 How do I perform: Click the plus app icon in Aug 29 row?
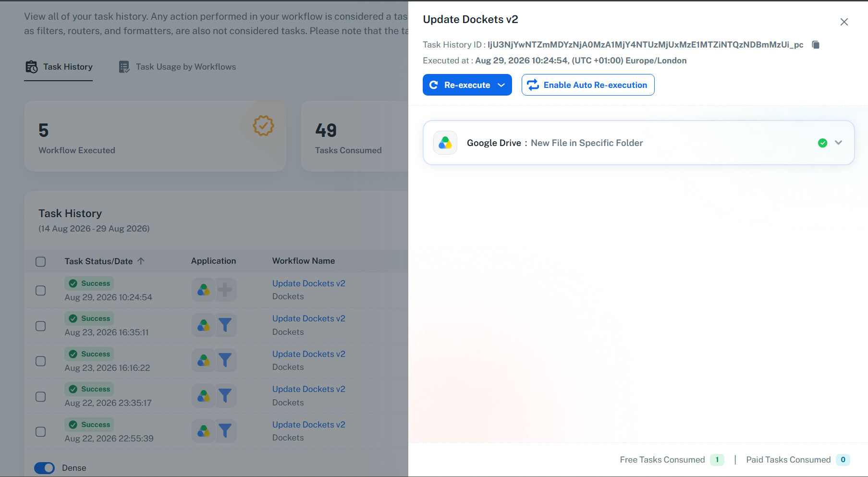pyautogui.click(x=225, y=290)
